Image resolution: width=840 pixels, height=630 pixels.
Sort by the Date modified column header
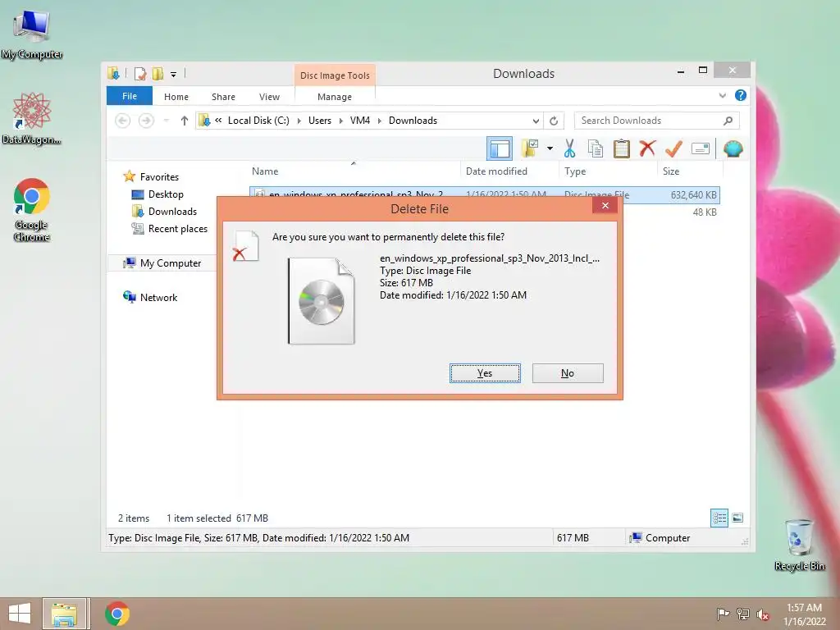tap(496, 171)
